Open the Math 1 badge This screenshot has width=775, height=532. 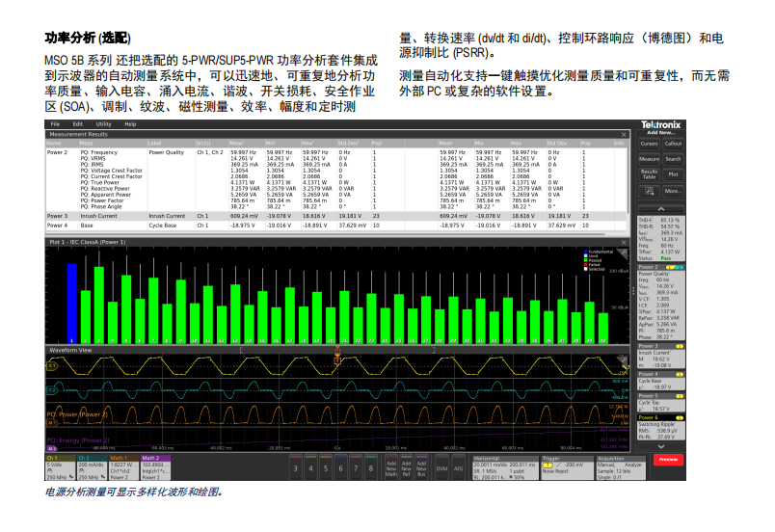coord(124,467)
